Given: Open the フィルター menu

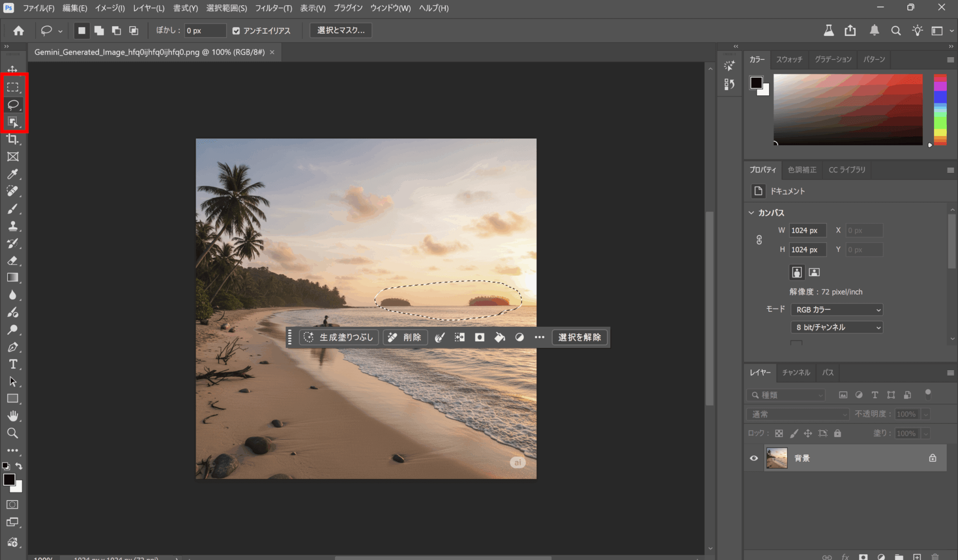Looking at the screenshot, I should pos(273,8).
